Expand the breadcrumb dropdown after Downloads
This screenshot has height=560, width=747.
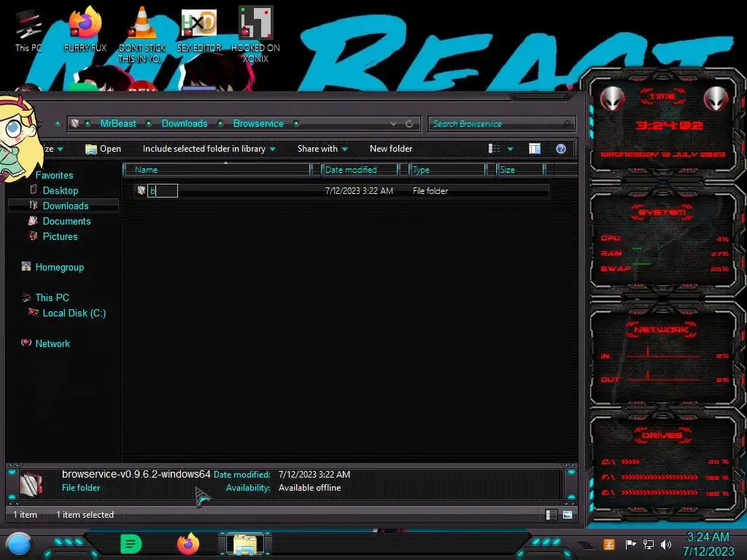point(220,124)
